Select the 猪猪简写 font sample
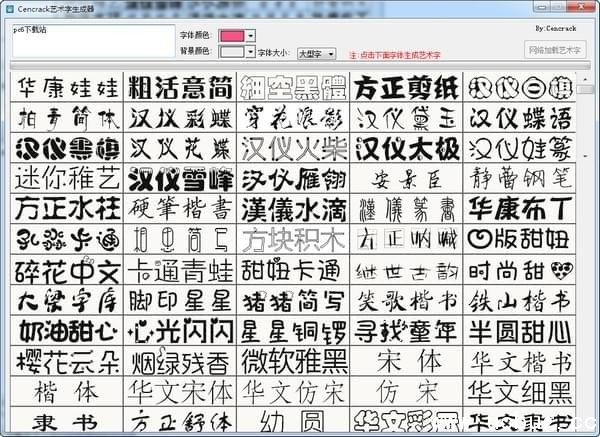 [x=293, y=300]
